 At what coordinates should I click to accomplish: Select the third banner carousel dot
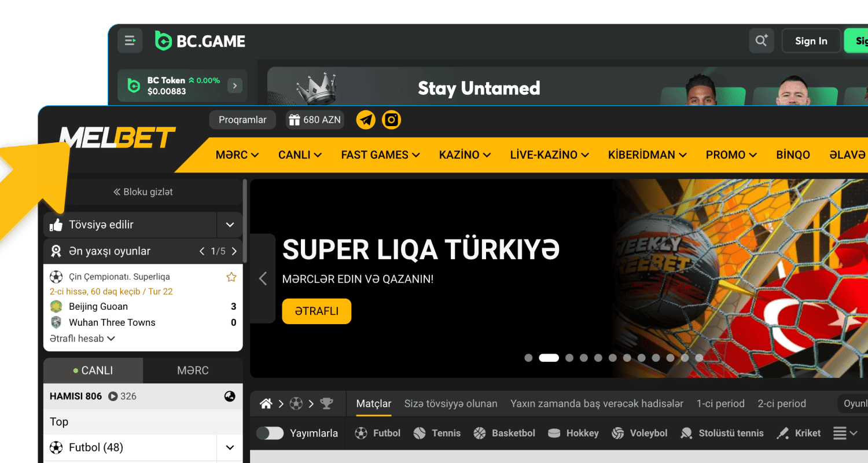(569, 358)
